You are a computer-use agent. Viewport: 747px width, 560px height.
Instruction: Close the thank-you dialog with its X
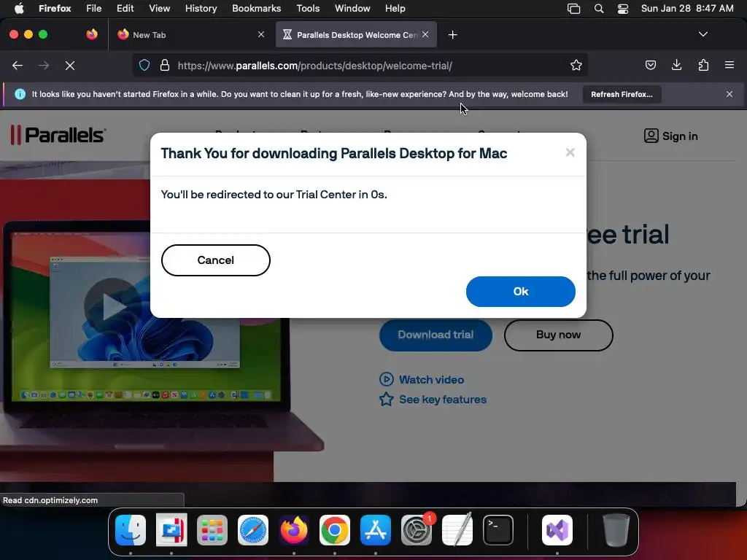(570, 152)
